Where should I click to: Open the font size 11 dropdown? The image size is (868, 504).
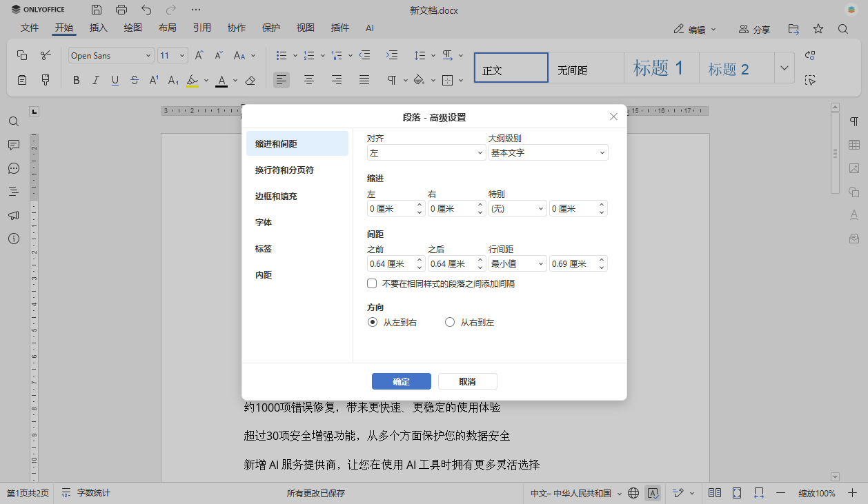(172, 56)
